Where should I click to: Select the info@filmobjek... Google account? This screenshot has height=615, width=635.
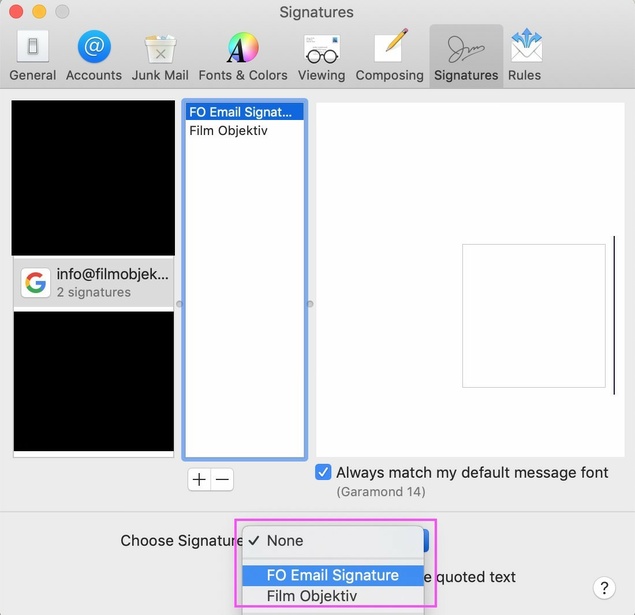point(93,282)
